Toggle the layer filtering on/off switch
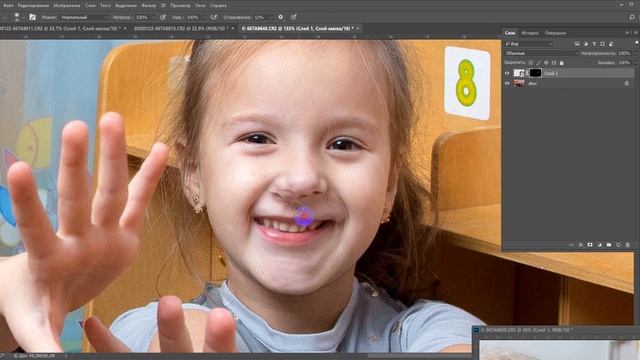Screen dimensions: 640x360 (x=637, y=43)
